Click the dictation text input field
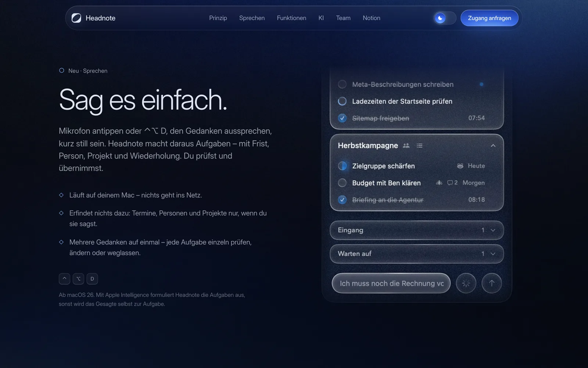This screenshot has width=588, height=368. tap(391, 283)
